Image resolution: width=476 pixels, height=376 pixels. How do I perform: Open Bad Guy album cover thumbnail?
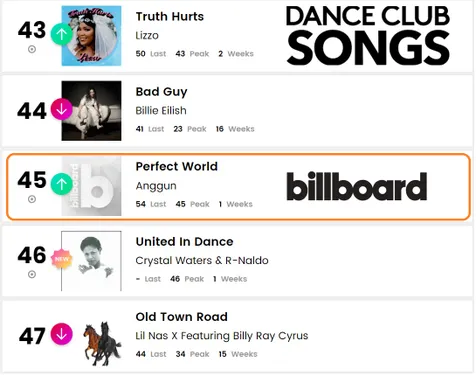[x=91, y=111]
